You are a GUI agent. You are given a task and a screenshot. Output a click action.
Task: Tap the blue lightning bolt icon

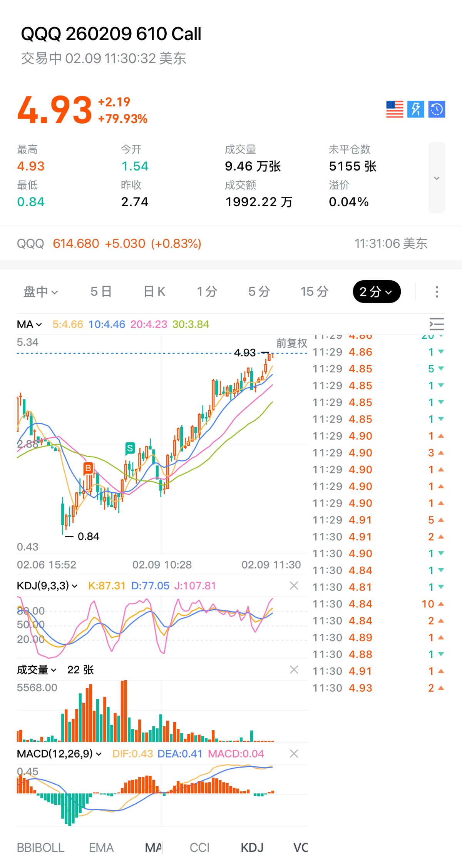click(x=416, y=109)
